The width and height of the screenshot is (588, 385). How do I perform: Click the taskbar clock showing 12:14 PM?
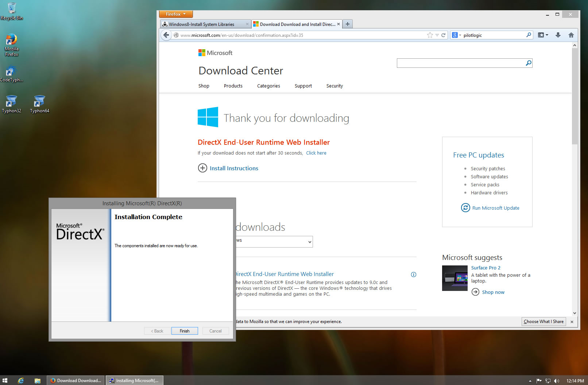click(x=575, y=381)
